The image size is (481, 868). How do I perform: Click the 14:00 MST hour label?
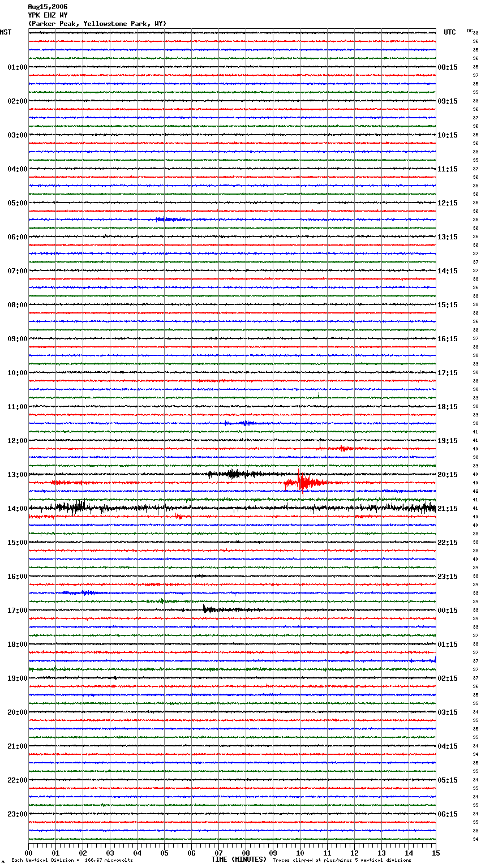(18, 509)
